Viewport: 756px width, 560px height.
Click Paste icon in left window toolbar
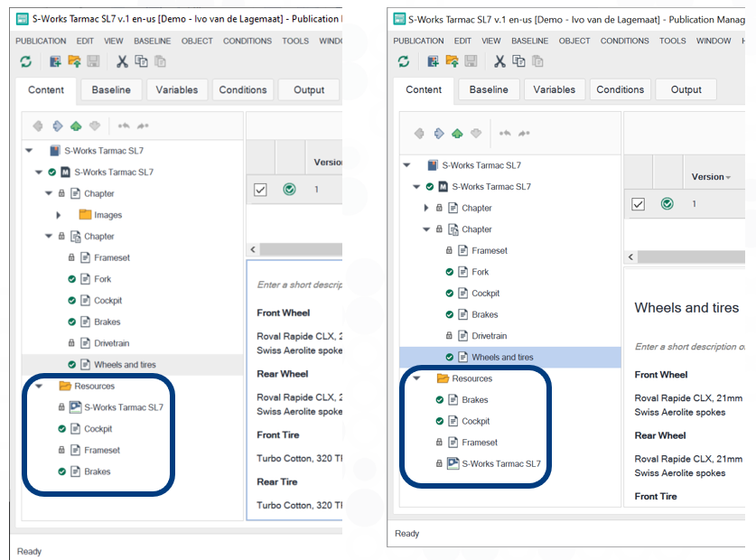[x=160, y=61]
